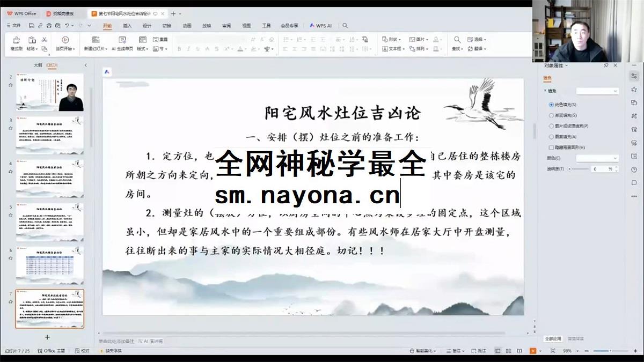Image resolution: width=644 pixels, height=362 pixels.
Task: Adjust the transparency slider
Action: pyautogui.click(x=578, y=168)
